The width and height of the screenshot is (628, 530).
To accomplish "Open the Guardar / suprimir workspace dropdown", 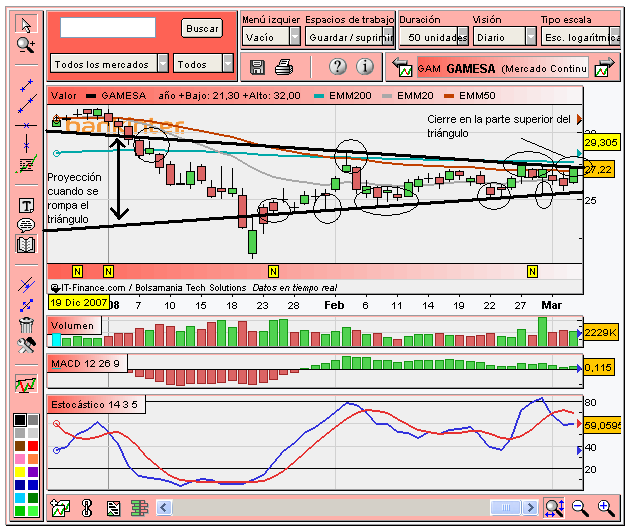I will (350, 37).
